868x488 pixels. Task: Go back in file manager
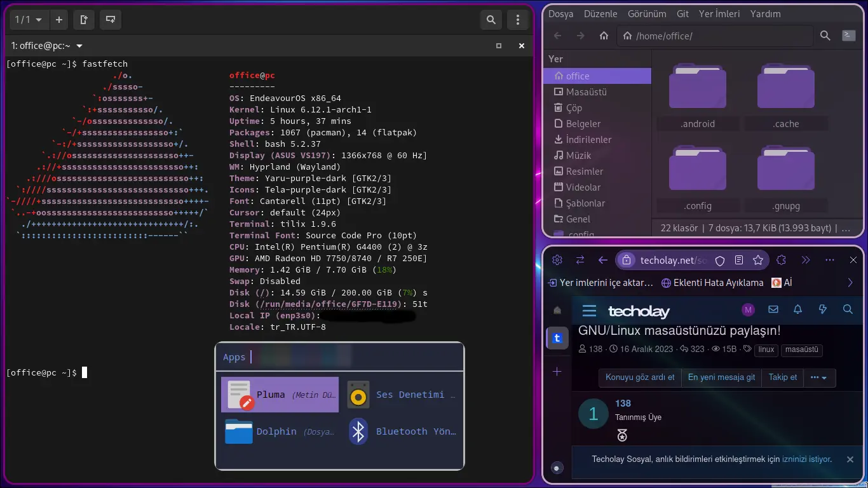click(557, 36)
